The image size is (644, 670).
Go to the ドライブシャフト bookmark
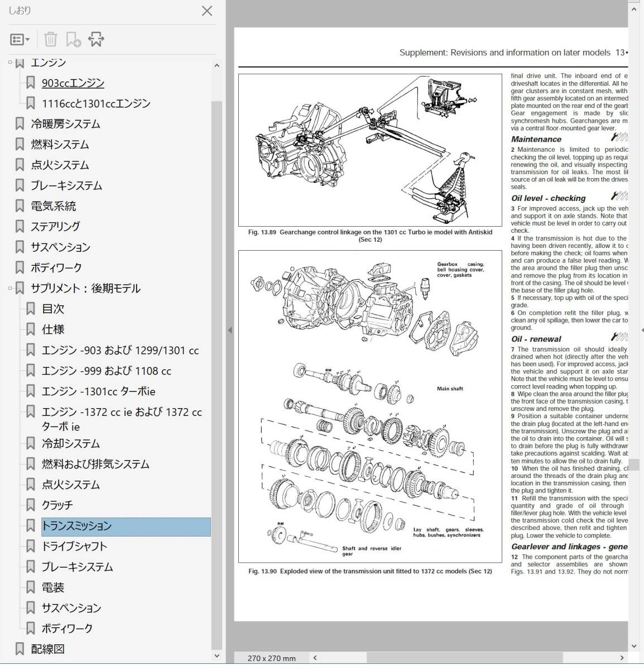click(x=75, y=547)
